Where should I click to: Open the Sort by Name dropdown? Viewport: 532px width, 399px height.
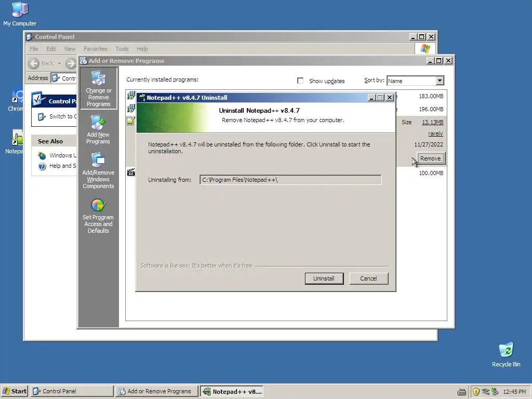tap(440, 81)
